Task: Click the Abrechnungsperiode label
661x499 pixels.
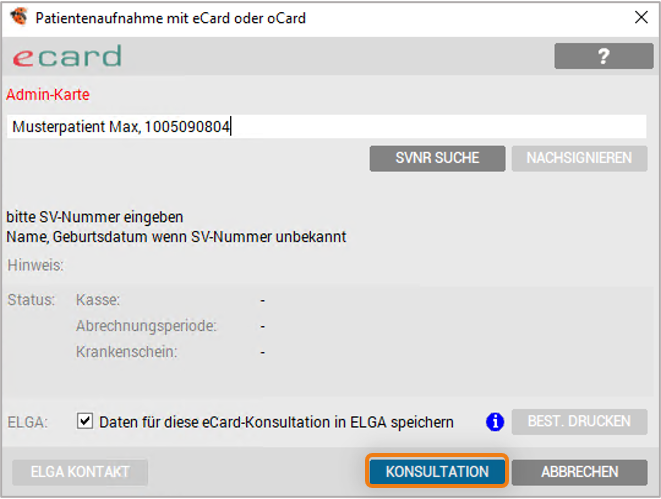Action: pos(146,326)
